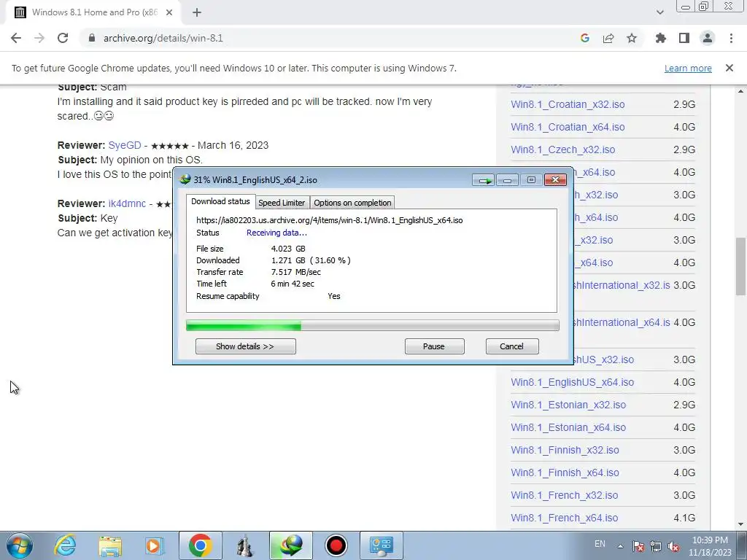Open reviewer SyeGD profile link
Screen dimensions: 747x560
(x=125, y=145)
